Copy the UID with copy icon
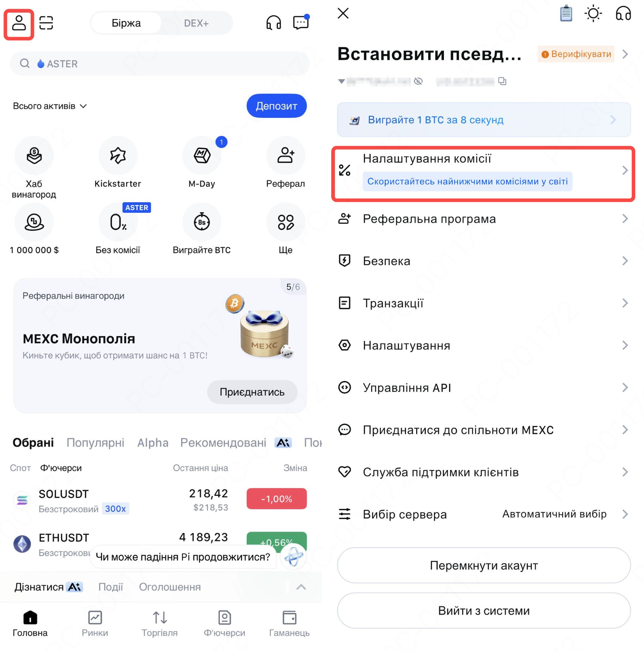The image size is (644, 651). [502, 81]
